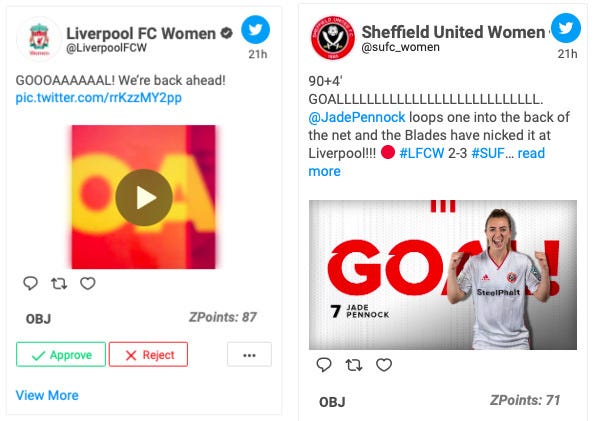Open the @JadePennock mention

pos(357,117)
